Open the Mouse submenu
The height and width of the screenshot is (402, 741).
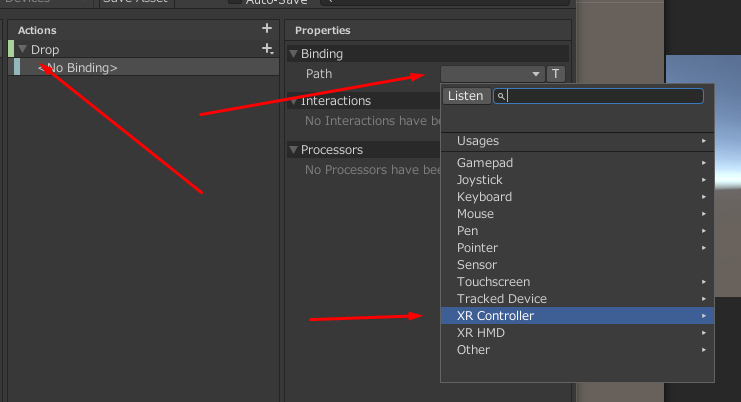[577, 214]
